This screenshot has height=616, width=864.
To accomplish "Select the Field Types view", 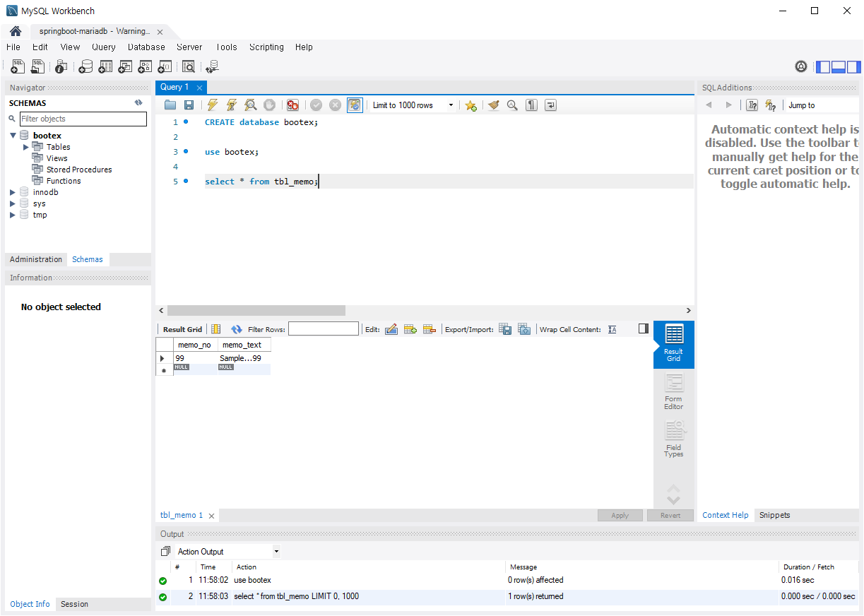I will tap(673, 439).
